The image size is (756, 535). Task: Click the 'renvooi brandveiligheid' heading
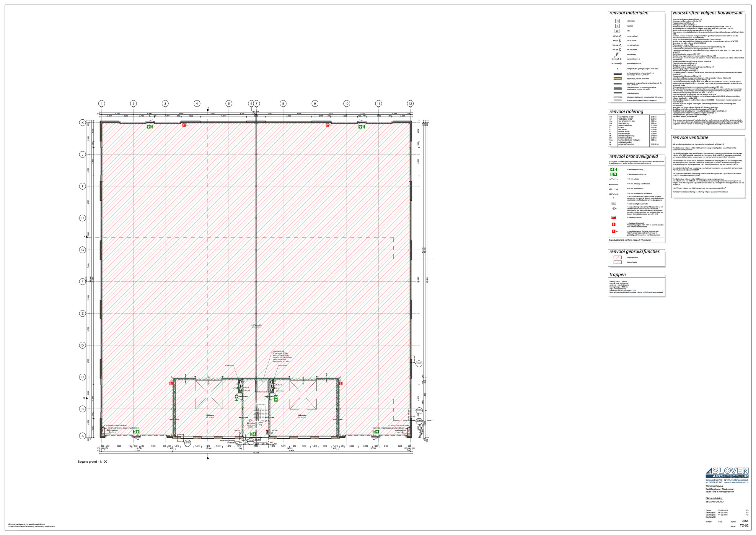(633, 157)
